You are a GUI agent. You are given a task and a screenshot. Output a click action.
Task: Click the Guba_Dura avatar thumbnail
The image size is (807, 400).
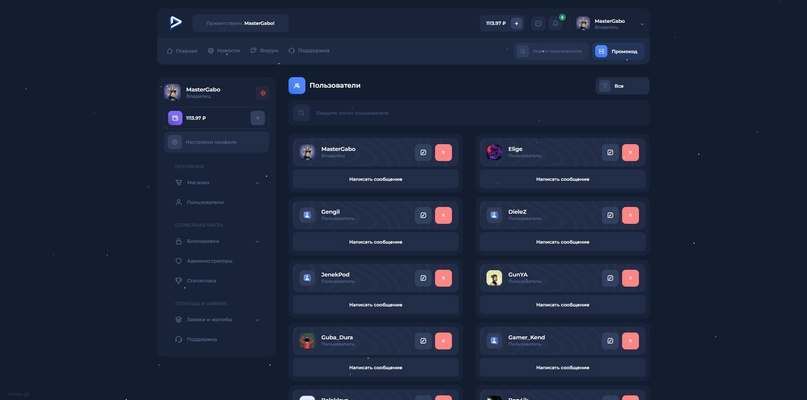(307, 341)
